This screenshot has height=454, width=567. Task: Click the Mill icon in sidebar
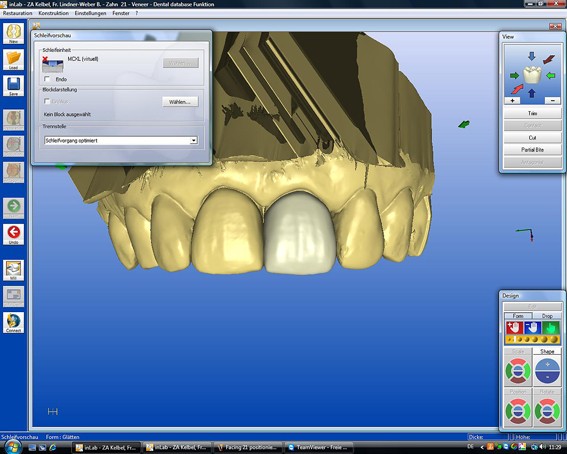[13, 270]
